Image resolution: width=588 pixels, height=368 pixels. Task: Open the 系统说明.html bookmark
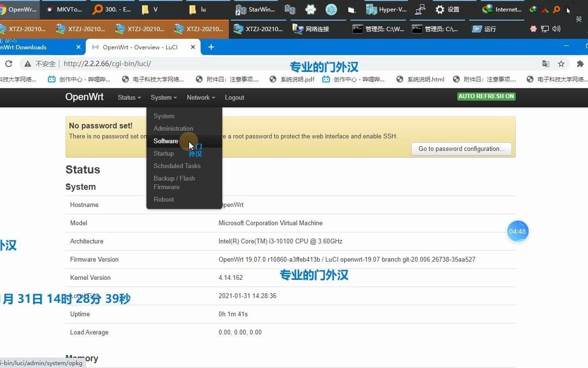point(421,79)
